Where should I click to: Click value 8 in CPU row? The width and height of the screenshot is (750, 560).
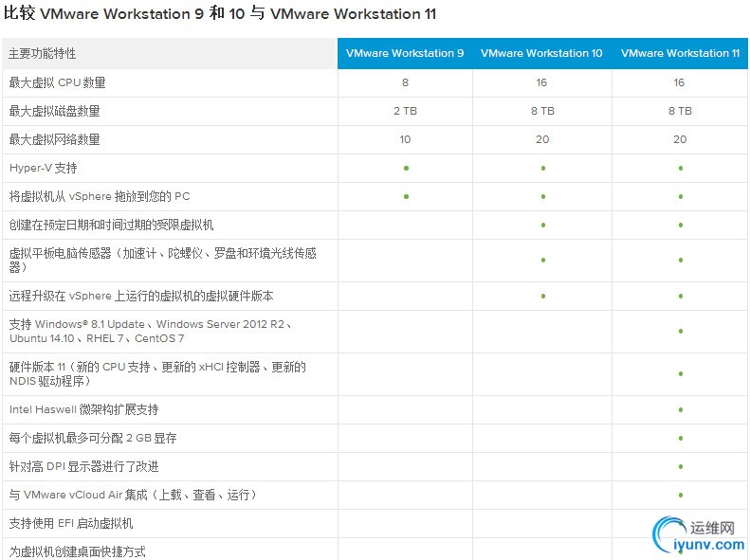pos(405,82)
